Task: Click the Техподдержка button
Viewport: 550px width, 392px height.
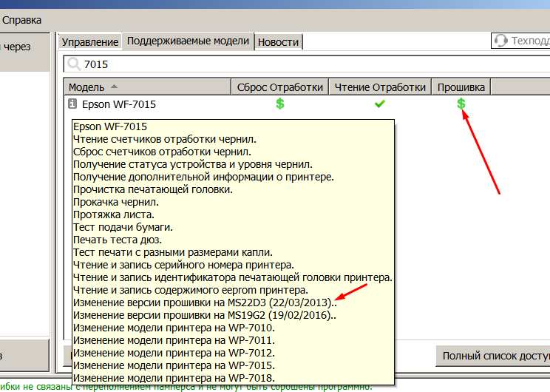Action: pos(520,41)
